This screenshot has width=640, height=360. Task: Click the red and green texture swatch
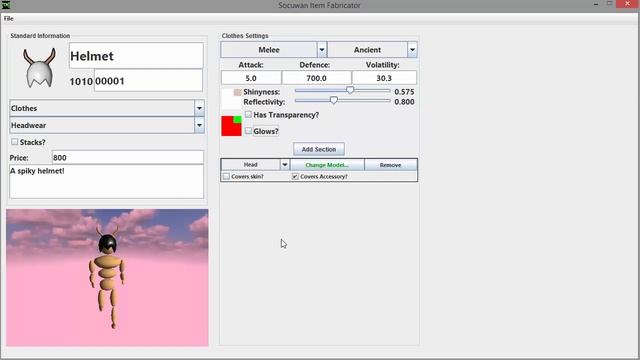tap(231, 126)
